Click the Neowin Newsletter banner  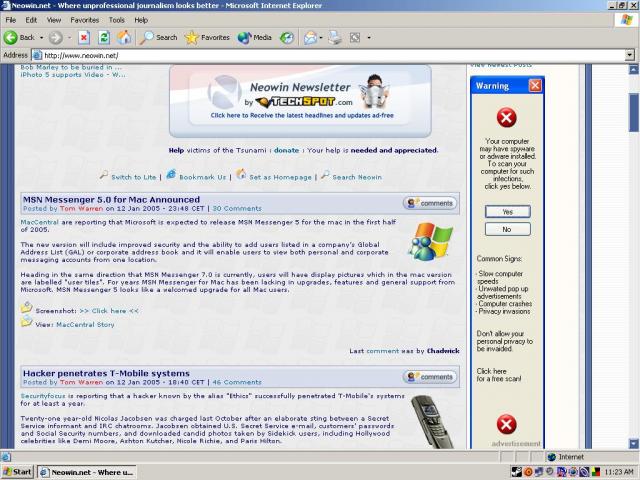click(x=300, y=101)
